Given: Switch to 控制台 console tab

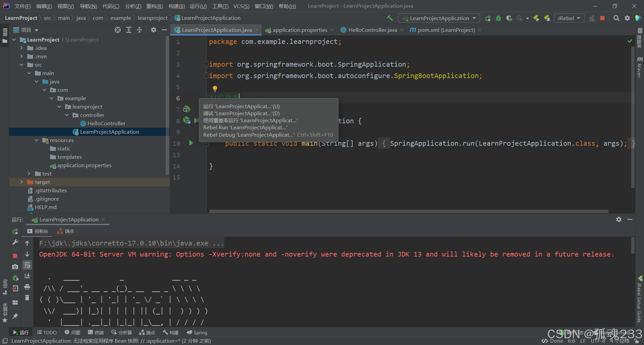Looking at the screenshot, I should 38,231.
